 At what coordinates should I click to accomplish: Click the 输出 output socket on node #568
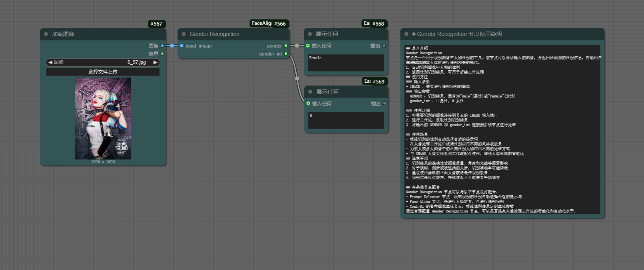384,46
